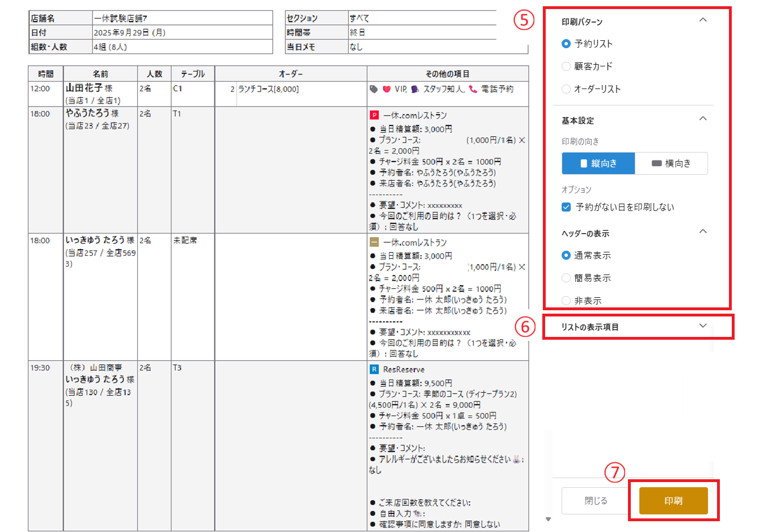
Task: Click the tan icon of the 18:00 未配席 一休.comレストラン entry
Action: (x=374, y=242)
